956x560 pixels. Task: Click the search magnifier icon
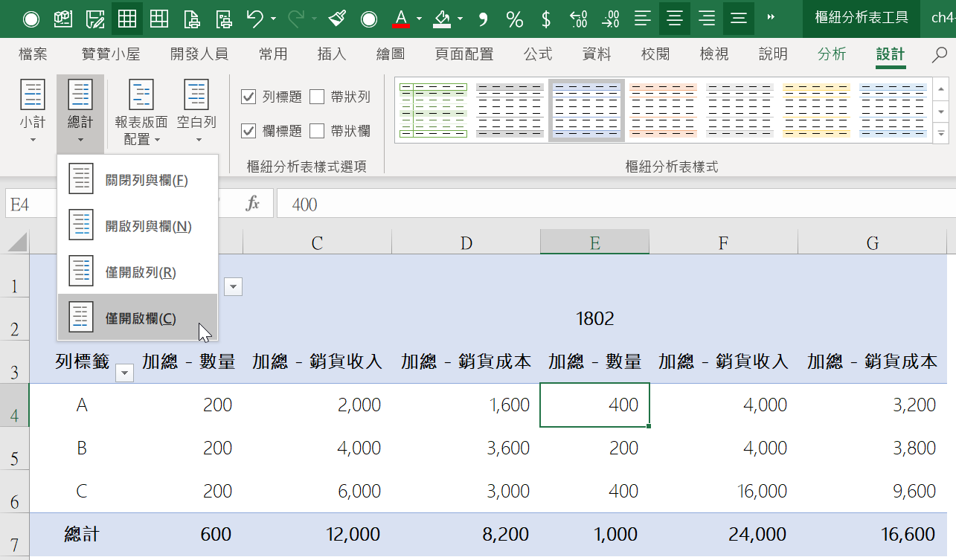click(x=940, y=54)
